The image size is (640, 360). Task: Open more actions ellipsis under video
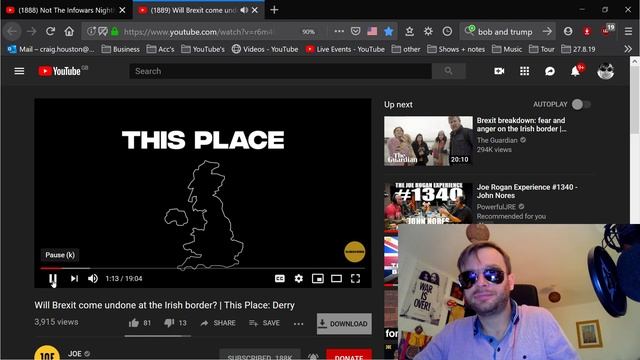coord(298,324)
